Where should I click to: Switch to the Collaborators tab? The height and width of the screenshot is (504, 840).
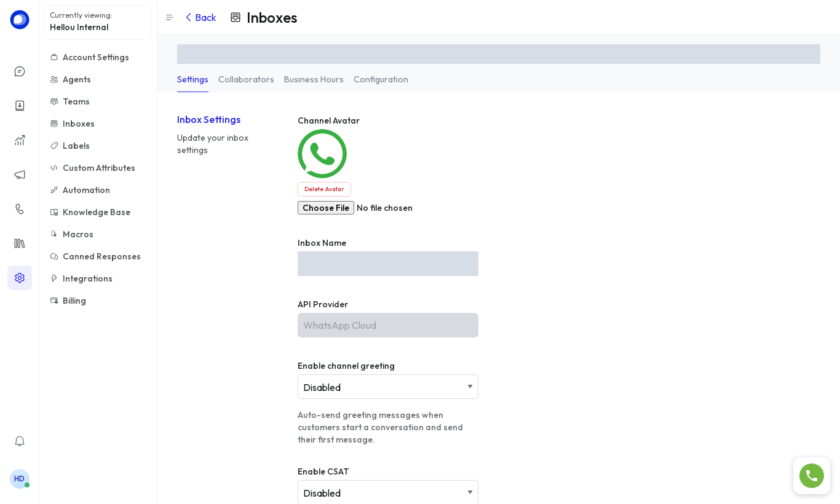(x=246, y=80)
